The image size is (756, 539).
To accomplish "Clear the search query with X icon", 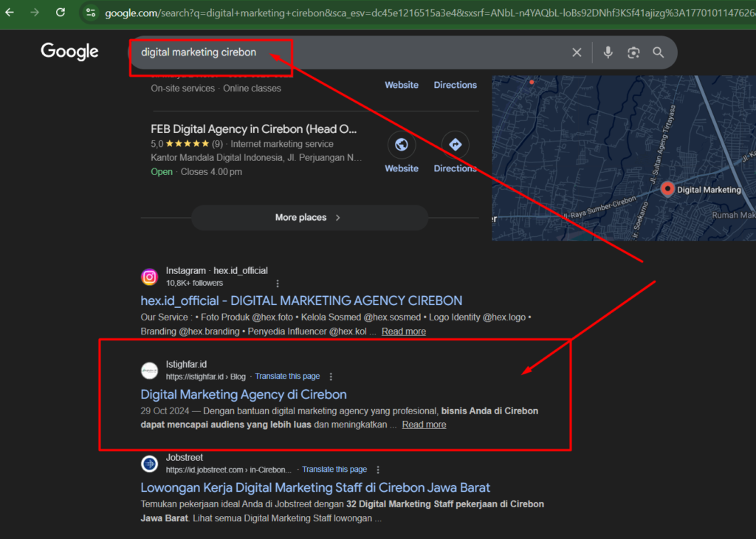I will [577, 52].
